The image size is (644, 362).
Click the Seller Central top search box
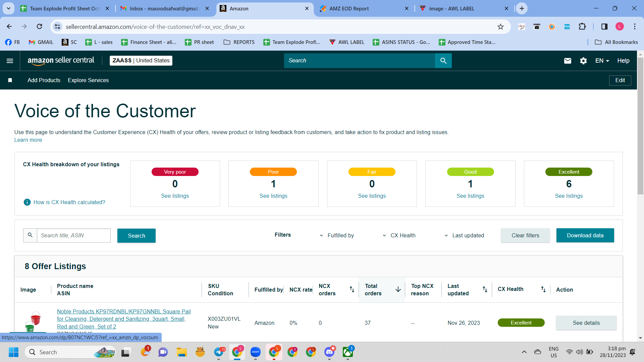pos(360,61)
